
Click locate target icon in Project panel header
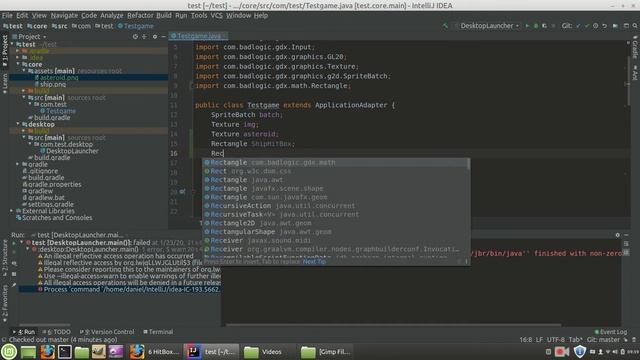click(135, 36)
